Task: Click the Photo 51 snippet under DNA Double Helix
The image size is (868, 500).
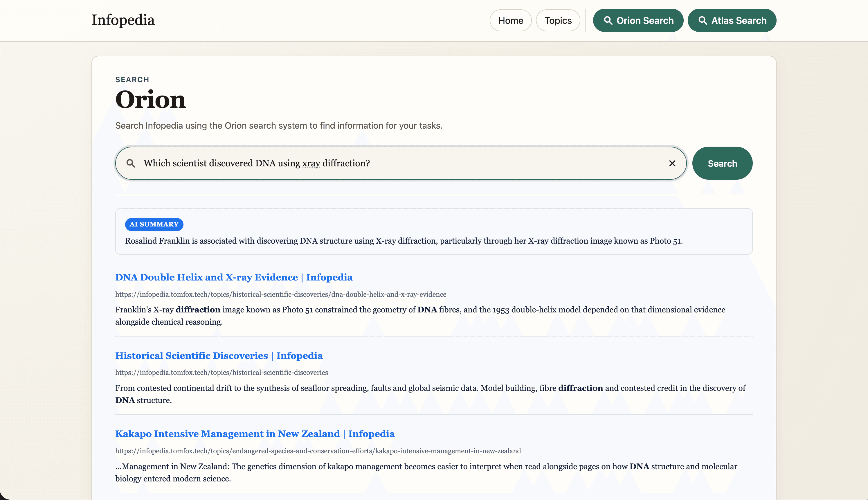Action: point(420,316)
